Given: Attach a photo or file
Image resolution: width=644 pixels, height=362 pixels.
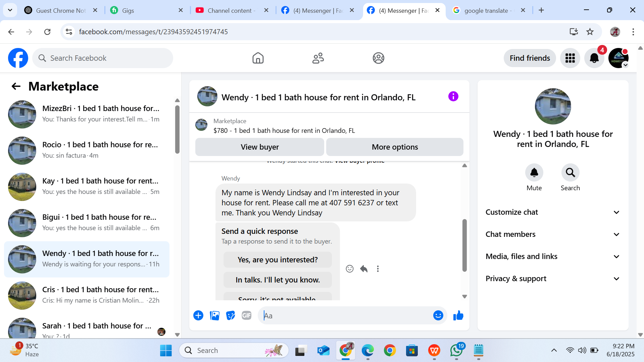Looking at the screenshot, I should pyautogui.click(x=214, y=315).
